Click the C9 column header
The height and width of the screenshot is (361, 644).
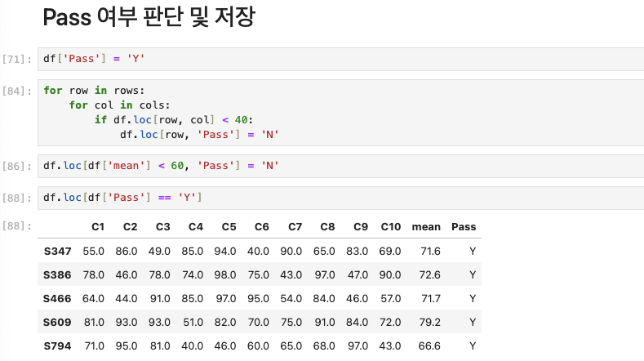pyautogui.click(x=361, y=227)
